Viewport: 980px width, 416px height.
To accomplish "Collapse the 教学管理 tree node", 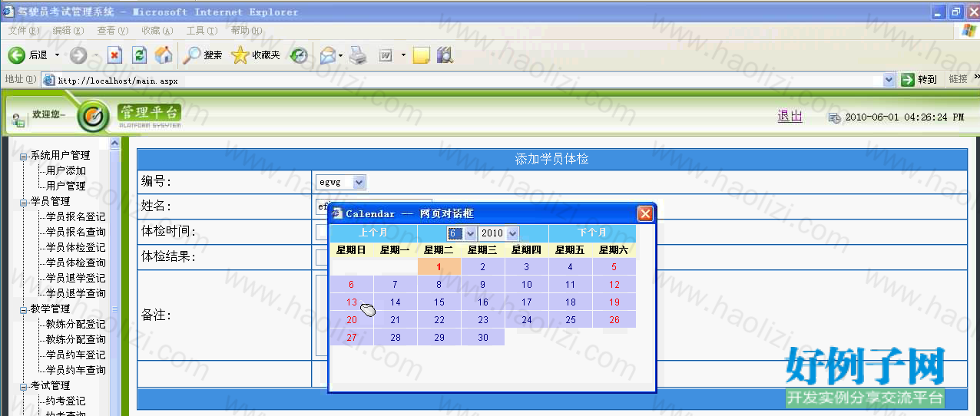I will pyautogui.click(x=23, y=309).
